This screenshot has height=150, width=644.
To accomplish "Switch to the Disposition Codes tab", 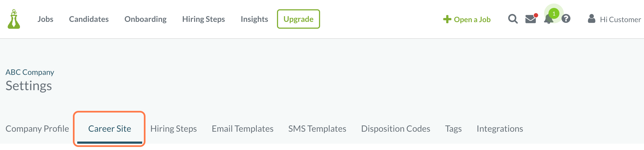I will (x=396, y=129).
